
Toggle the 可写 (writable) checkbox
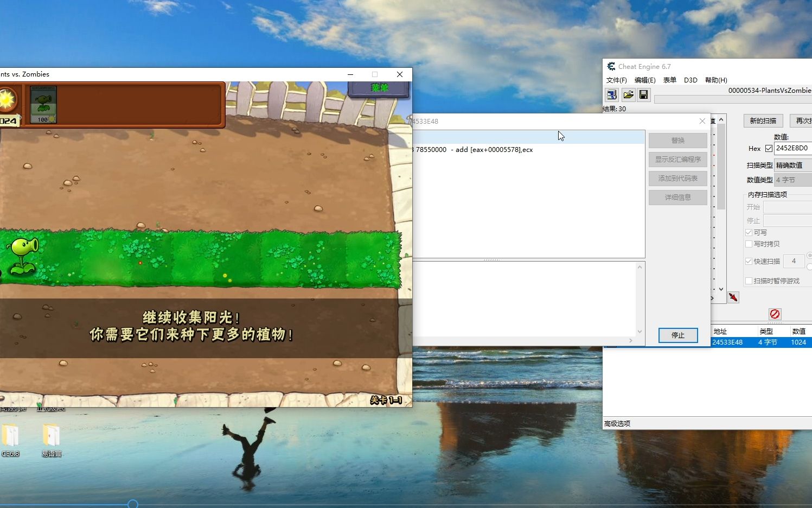click(x=749, y=232)
